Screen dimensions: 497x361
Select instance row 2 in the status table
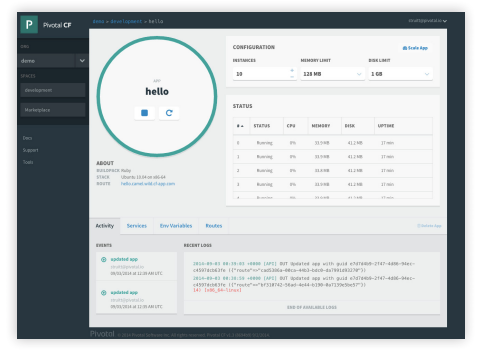(x=333, y=171)
